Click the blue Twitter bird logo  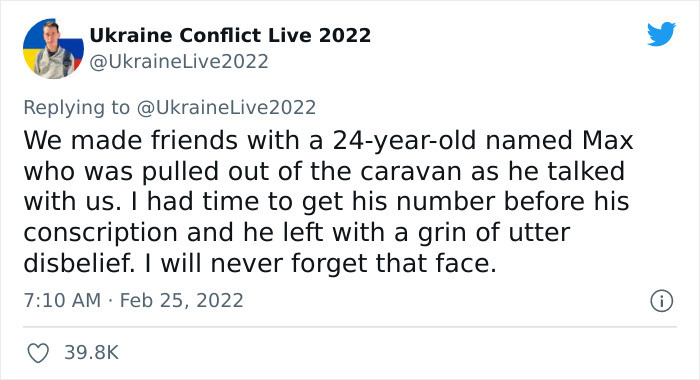point(661,33)
